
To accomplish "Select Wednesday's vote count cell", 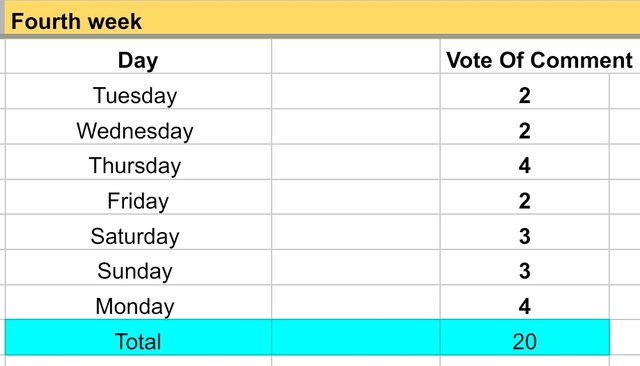I will coord(525,126).
